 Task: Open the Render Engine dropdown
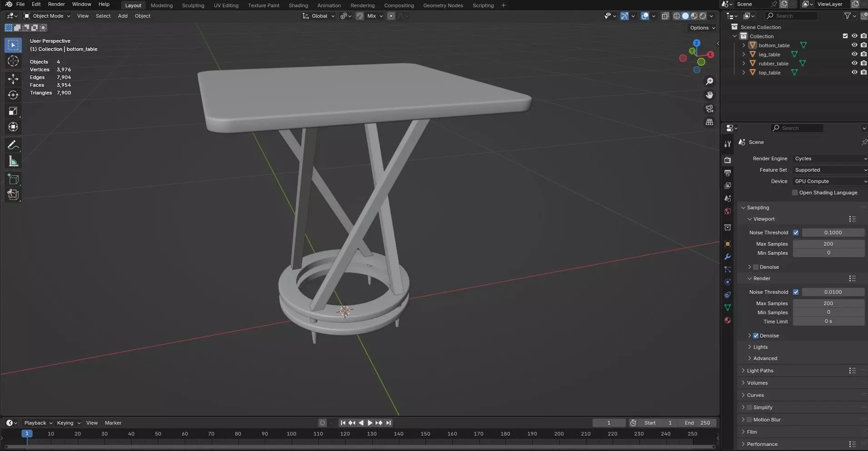coord(830,159)
